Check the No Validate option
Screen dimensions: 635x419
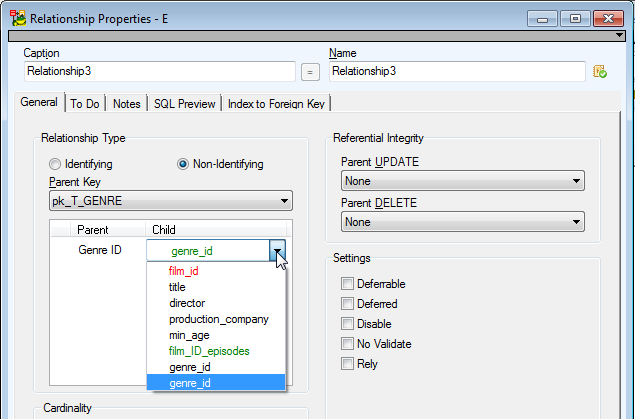coord(348,344)
